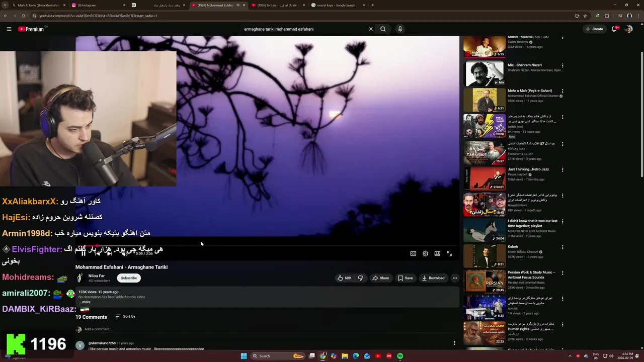This screenshot has height=362, width=644.
Task: Open the account avatar menu
Action: coord(628,29)
